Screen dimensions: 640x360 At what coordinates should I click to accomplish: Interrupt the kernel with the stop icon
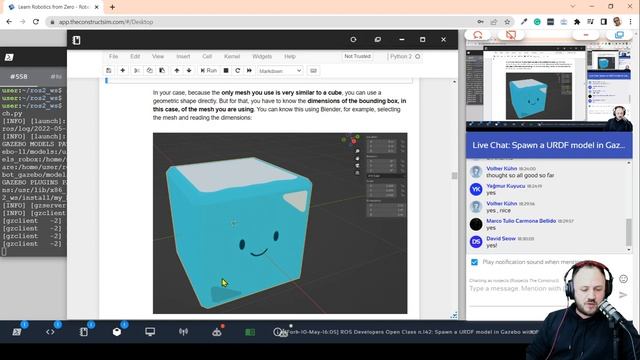coord(226,71)
